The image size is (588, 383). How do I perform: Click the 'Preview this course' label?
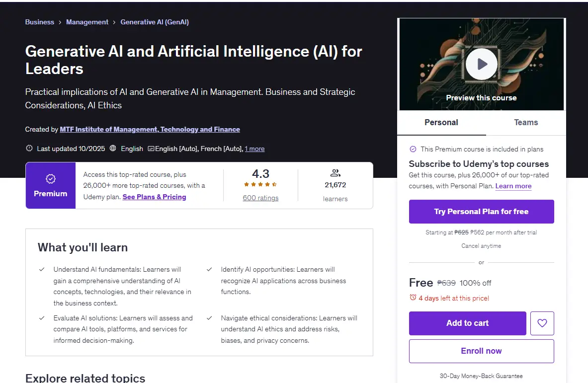pyautogui.click(x=482, y=98)
